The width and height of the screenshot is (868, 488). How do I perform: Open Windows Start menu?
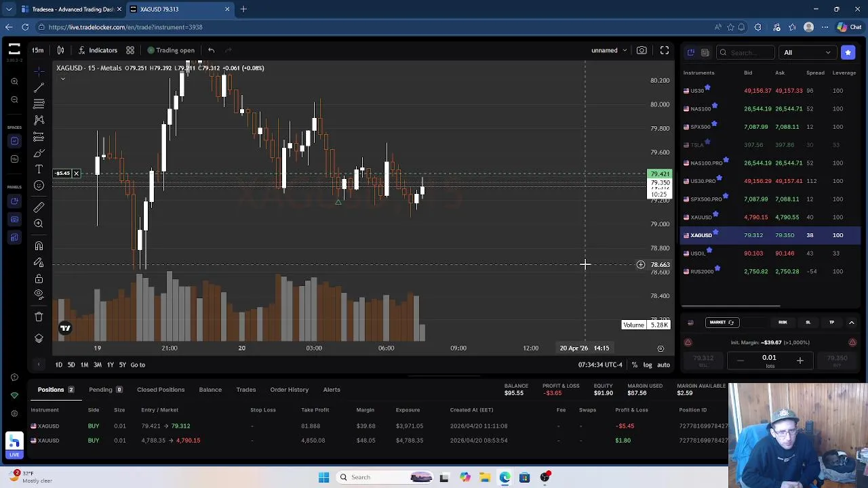tap(323, 477)
